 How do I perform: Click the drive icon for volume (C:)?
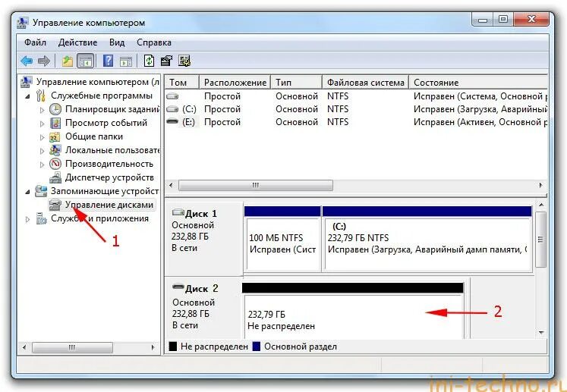172,109
